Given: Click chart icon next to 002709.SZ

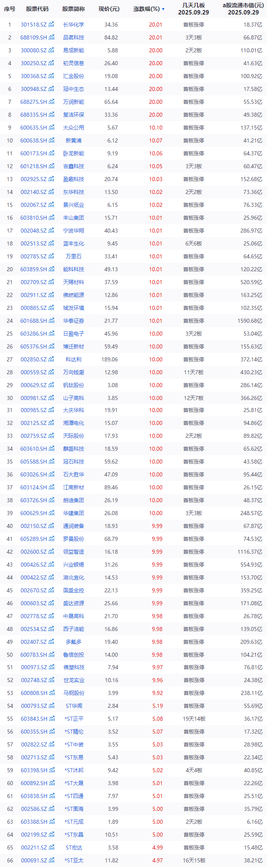Looking at the screenshot, I should click(51, 282).
